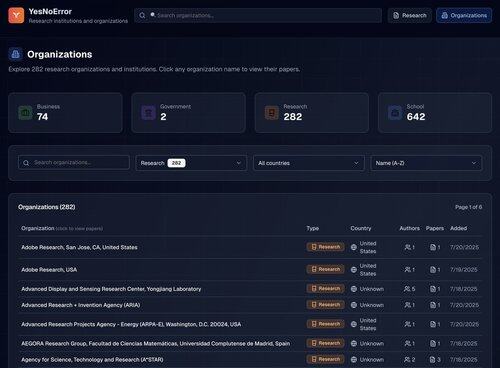Click papers icon in A*STAR row
The height and width of the screenshot is (368, 500).
433,360
